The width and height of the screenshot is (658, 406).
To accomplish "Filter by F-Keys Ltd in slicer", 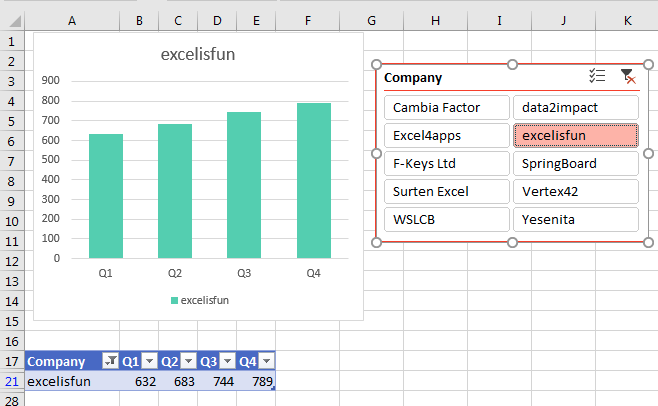I will 446,164.
